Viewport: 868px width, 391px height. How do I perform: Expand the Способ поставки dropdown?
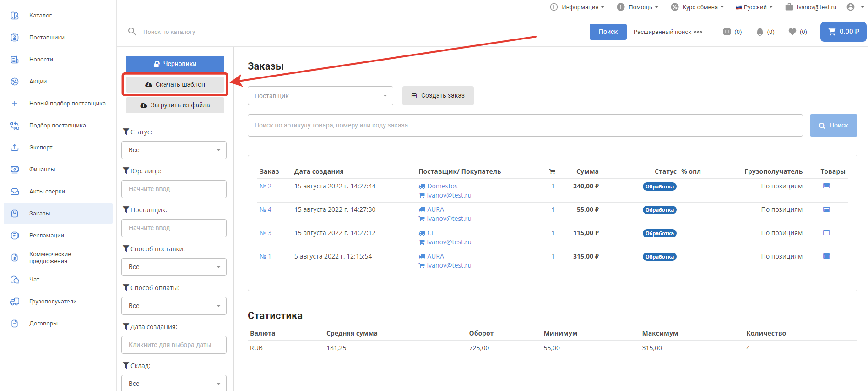tap(174, 267)
